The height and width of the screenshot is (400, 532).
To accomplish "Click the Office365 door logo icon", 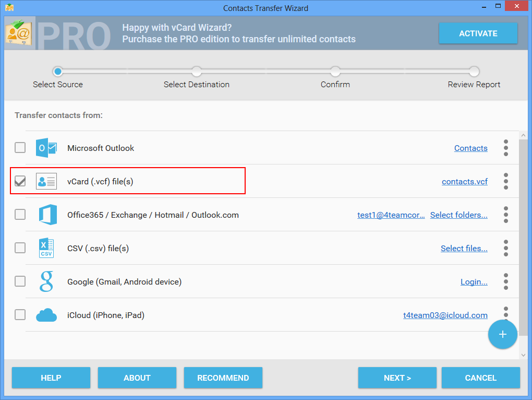I will (48, 215).
